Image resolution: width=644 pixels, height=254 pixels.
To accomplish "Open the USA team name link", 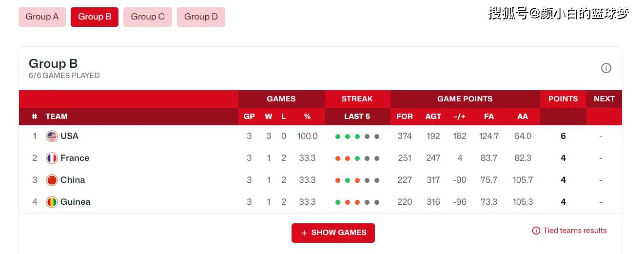I will [x=69, y=136].
